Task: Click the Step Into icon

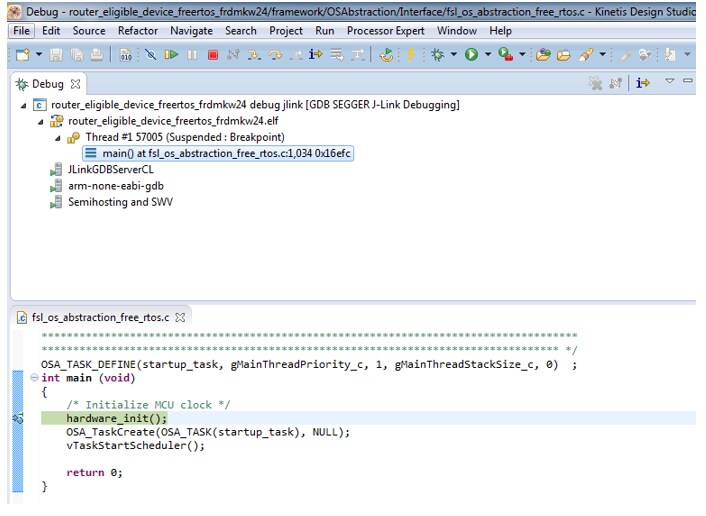Action: coord(254,55)
